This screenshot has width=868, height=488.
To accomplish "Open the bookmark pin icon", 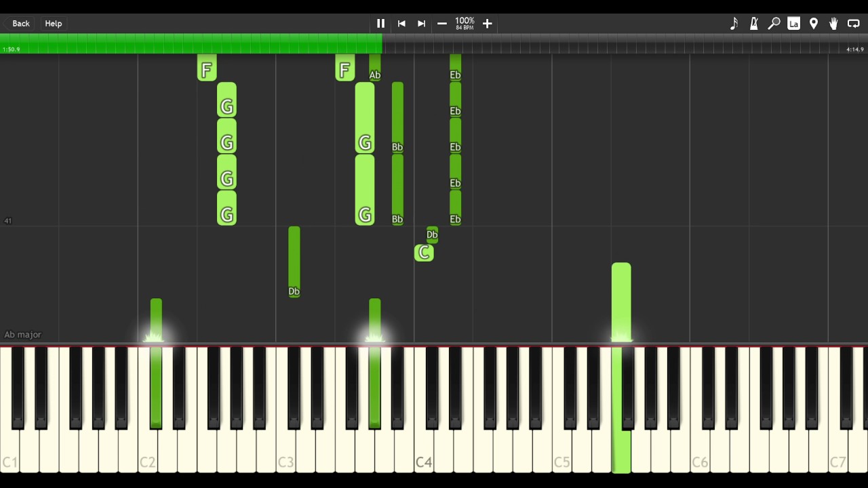I will tap(814, 24).
